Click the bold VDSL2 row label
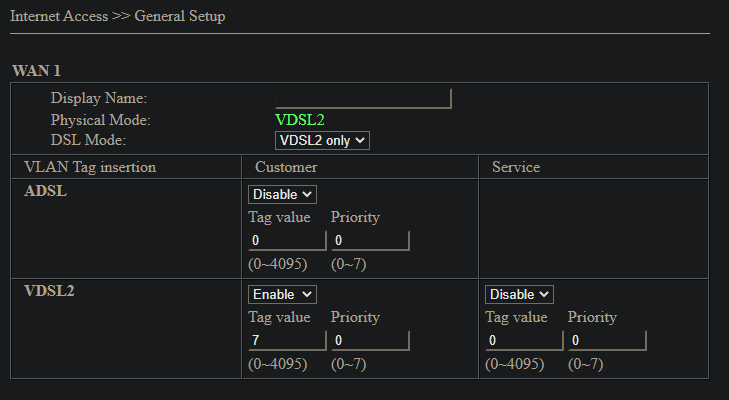Viewport: 729px width, 400px height. coord(50,291)
